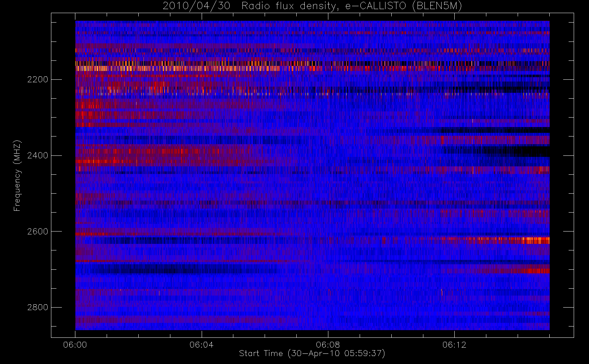The height and width of the screenshot is (364, 589).
Task: Click the 06:00 time tick label
Action: pos(75,345)
